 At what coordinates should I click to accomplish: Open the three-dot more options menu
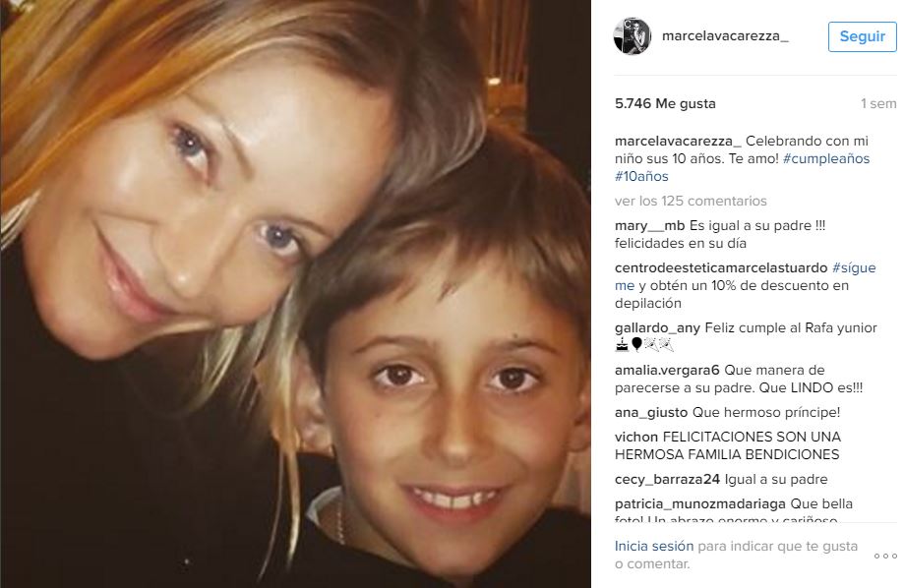pos(885,557)
